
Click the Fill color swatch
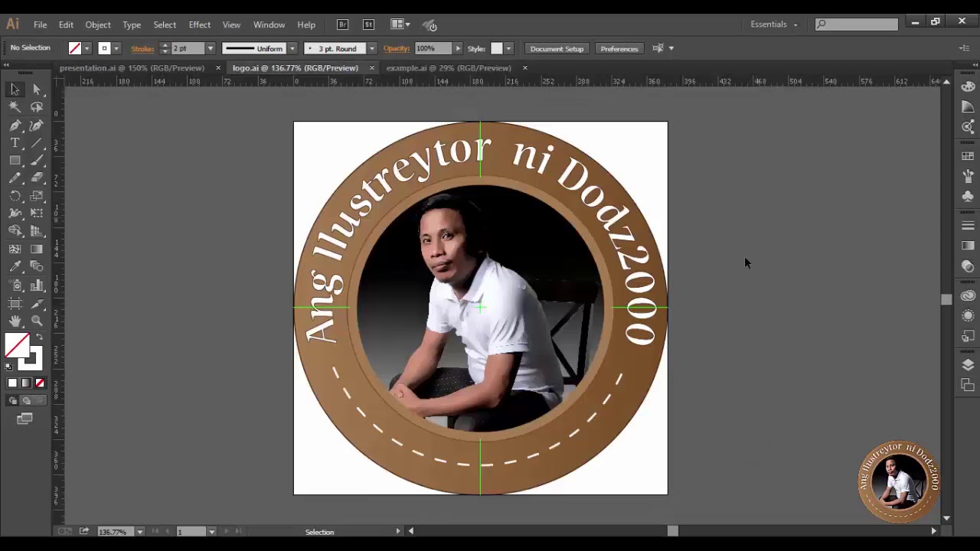[x=17, y=346]
